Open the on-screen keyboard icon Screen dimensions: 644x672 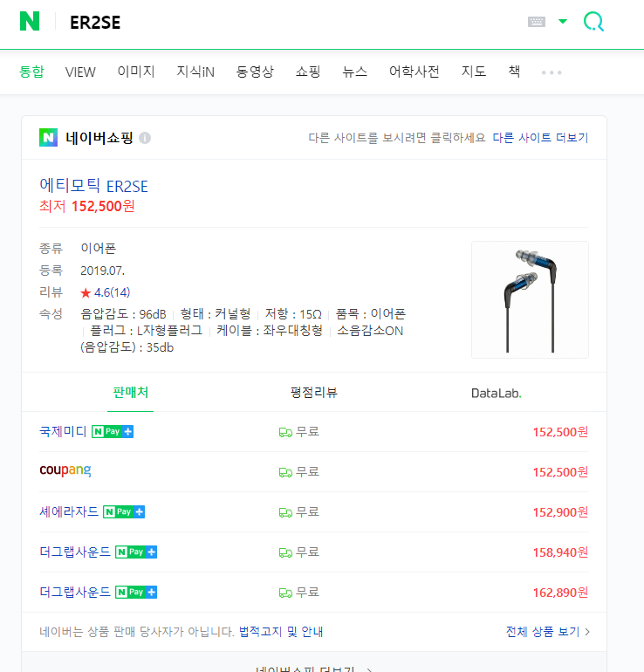(537, 22)
